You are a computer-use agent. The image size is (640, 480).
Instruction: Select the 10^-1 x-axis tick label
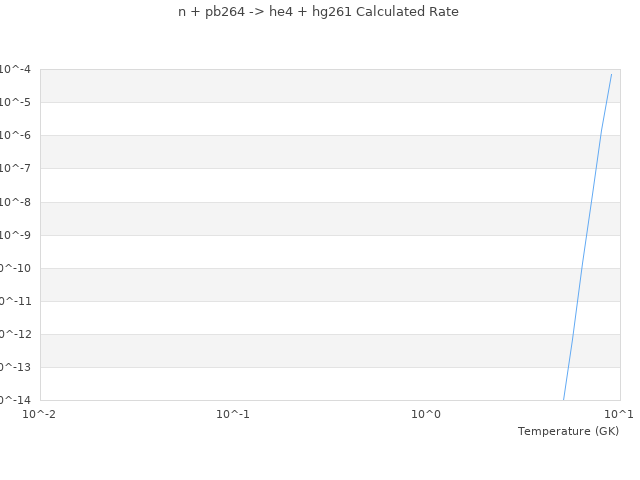[x=233, y=413]
